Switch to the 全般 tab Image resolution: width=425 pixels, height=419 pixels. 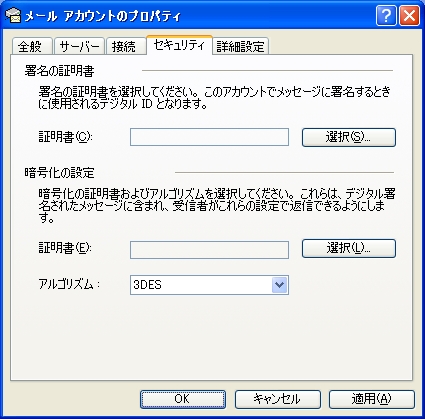(x=32, y=46)
